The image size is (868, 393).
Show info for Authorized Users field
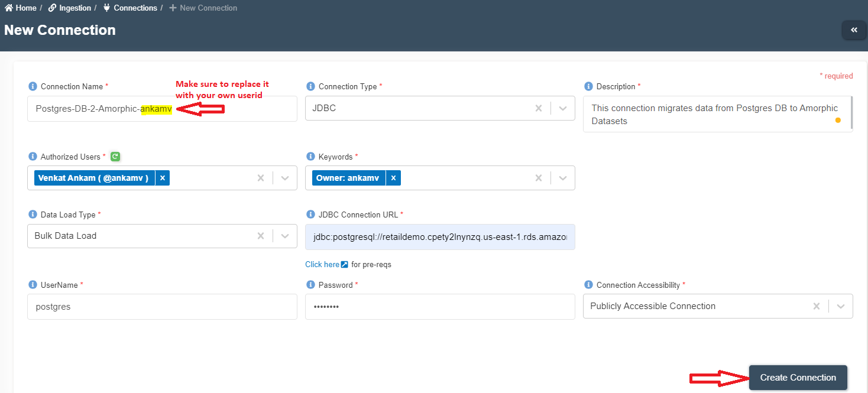(x=33, y=157)
